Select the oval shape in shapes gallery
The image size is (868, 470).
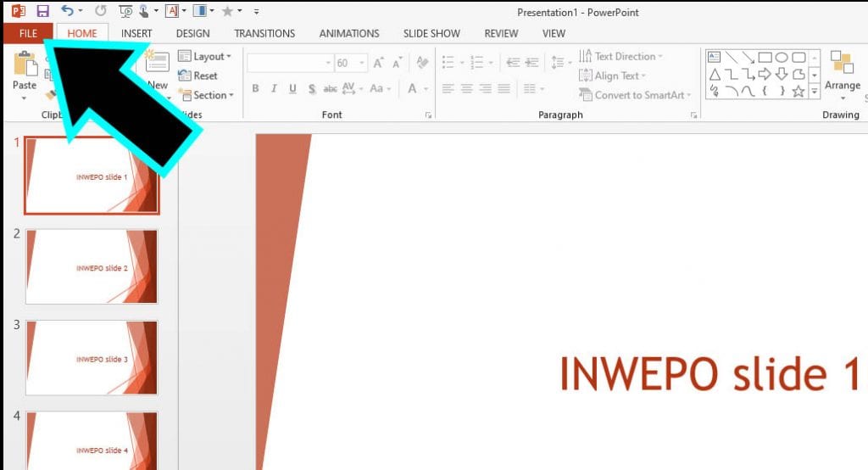(x=782, y=57)
